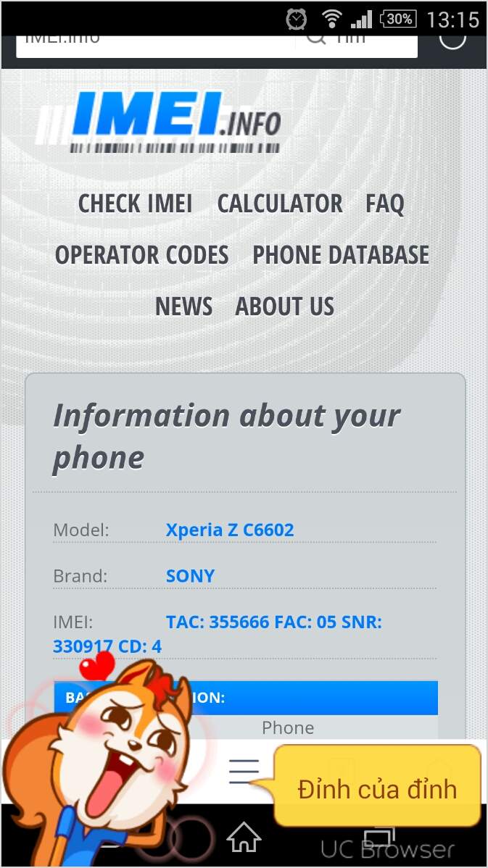Go to OPERATOR CODES page
Screen dimensions: 488x868
[x=142, y=254]
